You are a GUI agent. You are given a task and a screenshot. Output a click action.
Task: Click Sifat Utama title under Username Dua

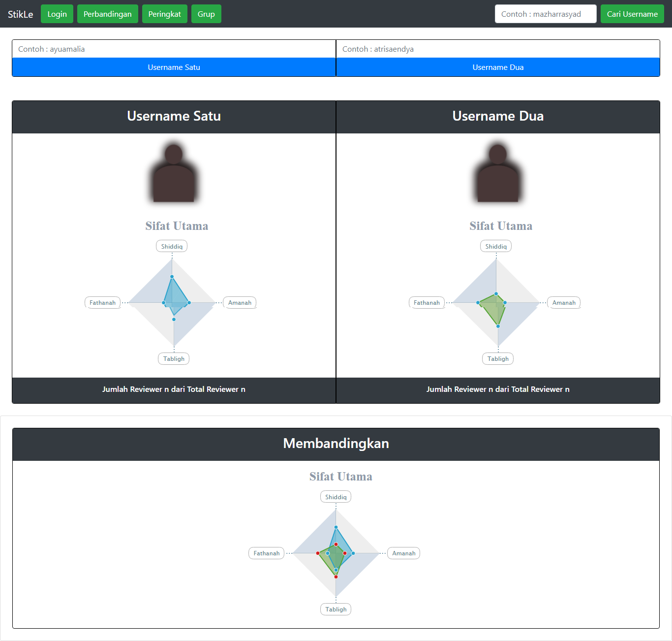coord(501,226)
